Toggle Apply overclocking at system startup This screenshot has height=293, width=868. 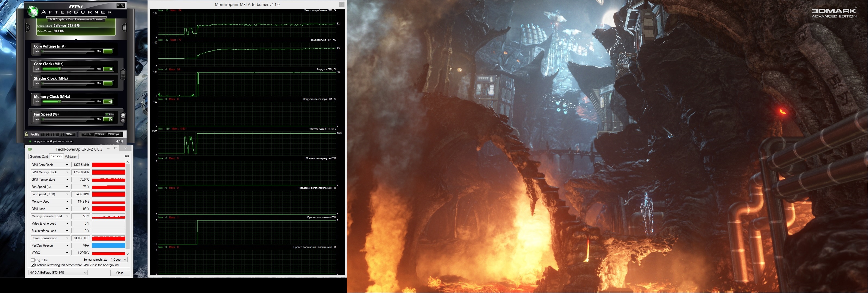pos(30,141)
